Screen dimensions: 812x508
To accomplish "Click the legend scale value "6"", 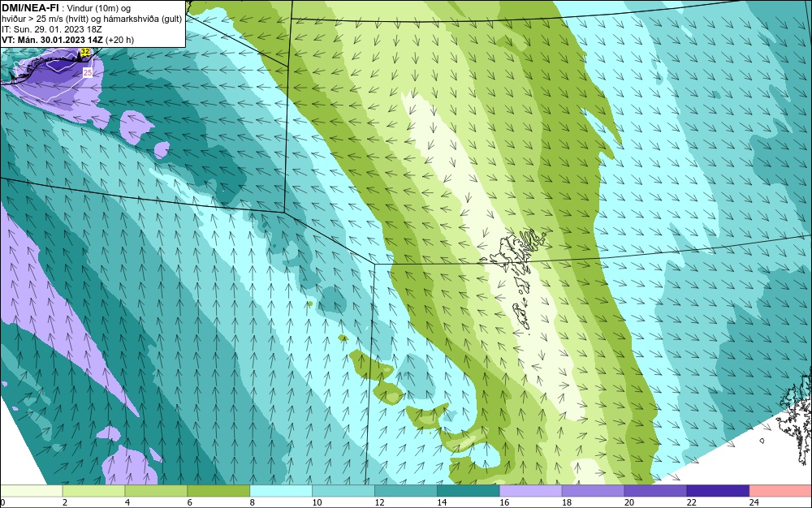I will (189, 502).
